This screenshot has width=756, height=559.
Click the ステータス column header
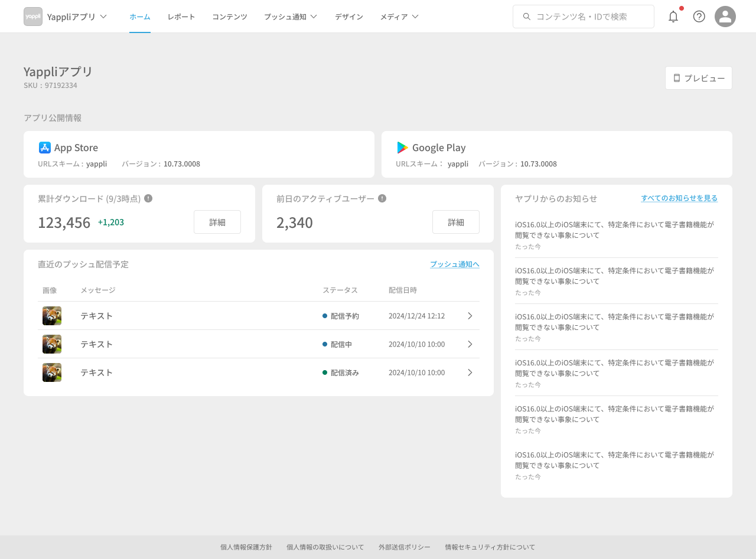pos(340,290)
